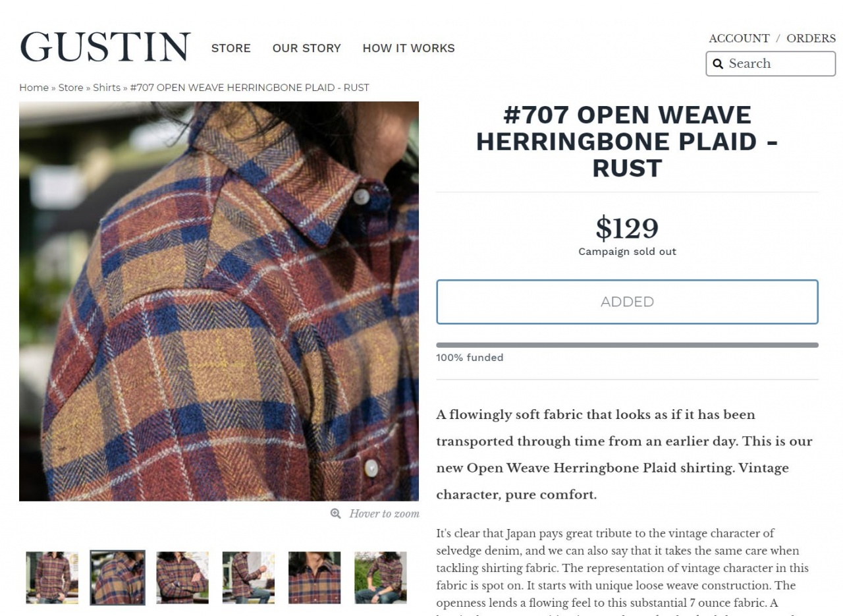Open the ACCOUNT link
Screen dimensions: 843x616
tap(739, 38)
